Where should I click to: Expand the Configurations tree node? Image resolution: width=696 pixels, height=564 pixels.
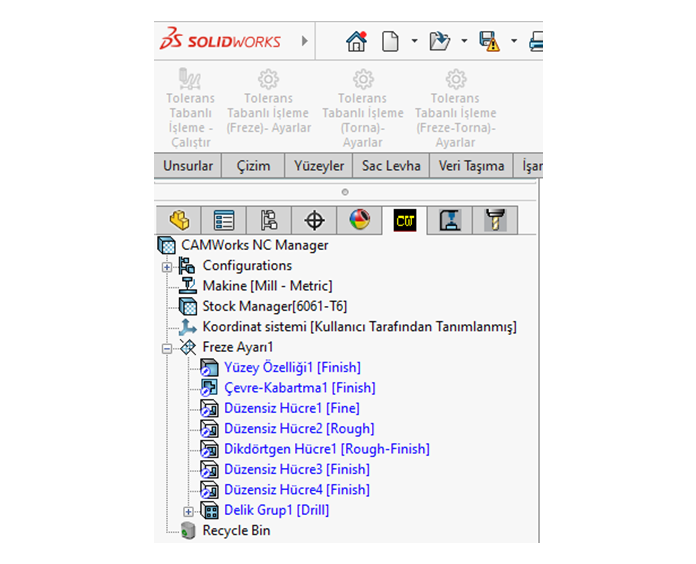168,266
